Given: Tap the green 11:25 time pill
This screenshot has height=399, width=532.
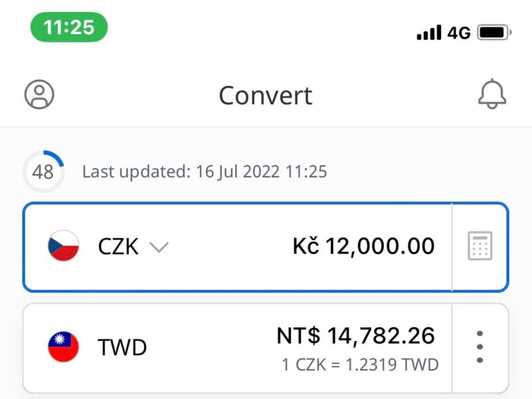Looking at the screenshot, I should [x=69, y=27].
